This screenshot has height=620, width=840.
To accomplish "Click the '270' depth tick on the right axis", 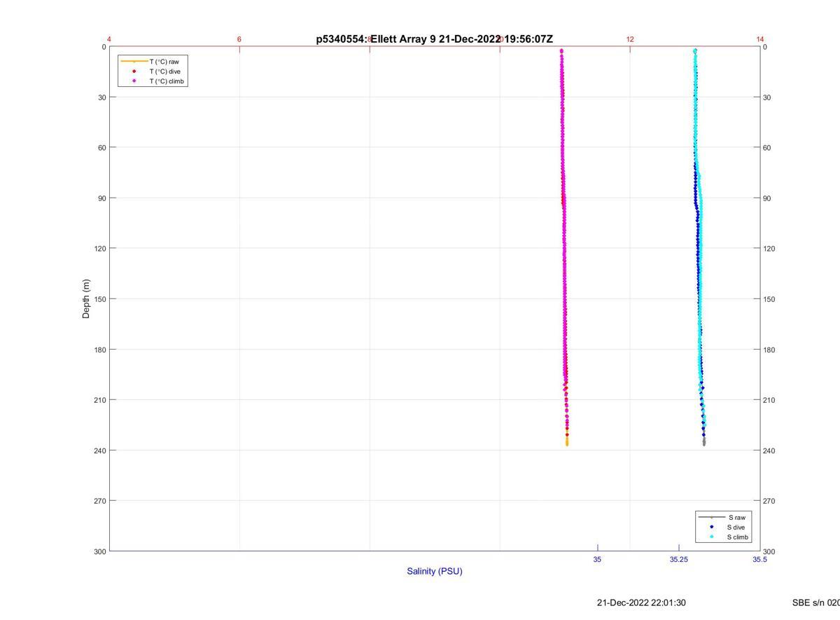I will [x=769, y=501].
